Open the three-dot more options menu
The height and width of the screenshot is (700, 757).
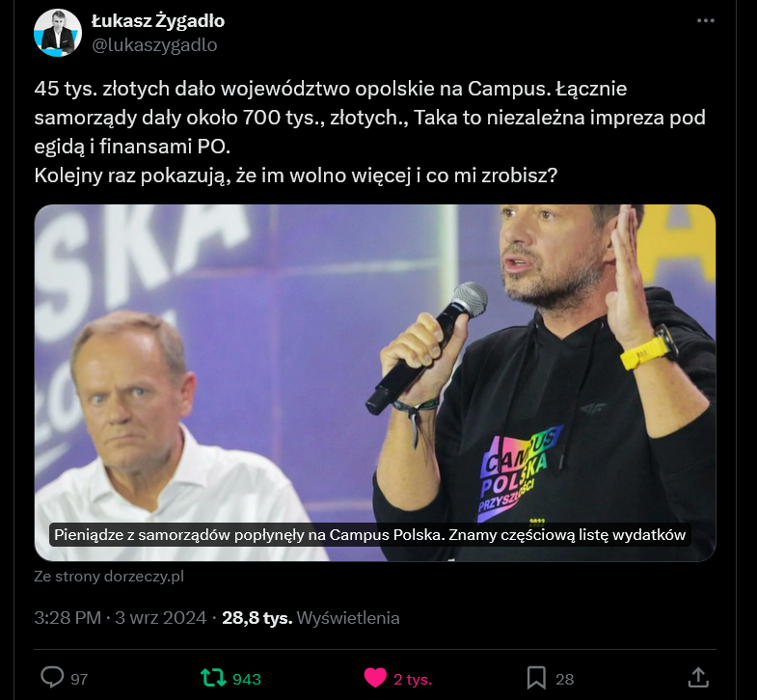(705, 21)
